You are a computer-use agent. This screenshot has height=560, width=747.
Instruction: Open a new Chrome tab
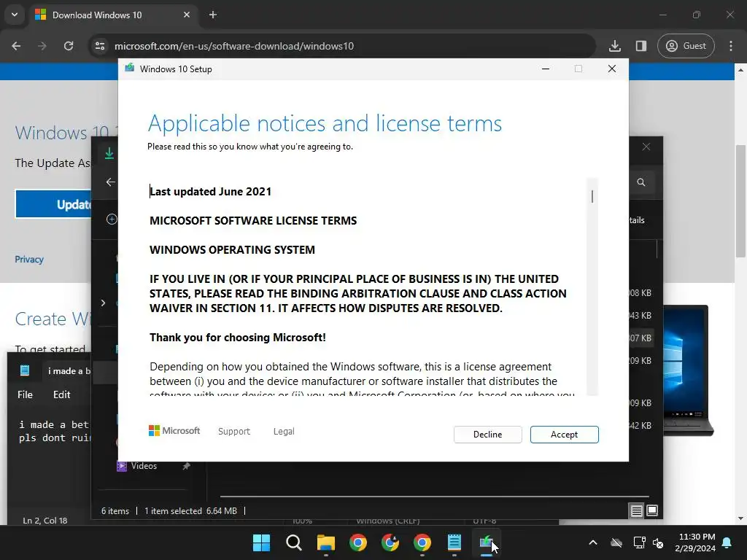click(x=213, y=15)
